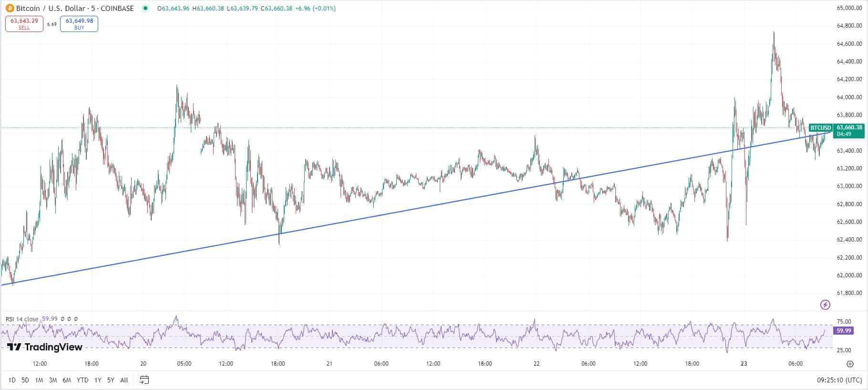The width and height of the screenshot is (868, 390).
Task: Click the green market status dot
Action: (145, 8)
